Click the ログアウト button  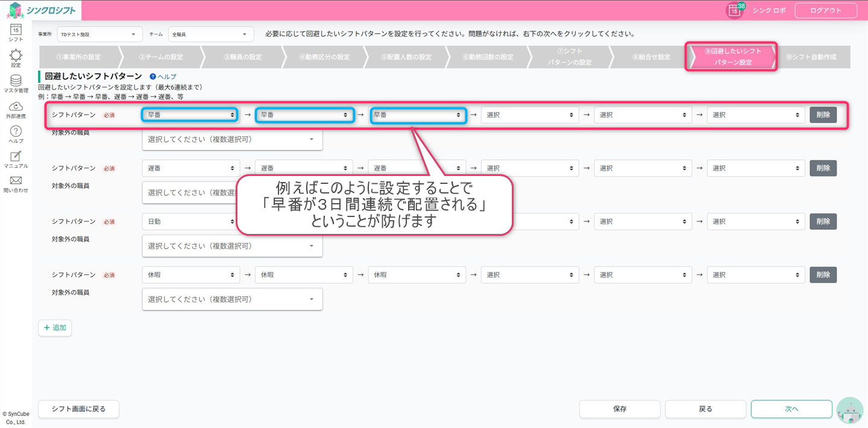825,10
